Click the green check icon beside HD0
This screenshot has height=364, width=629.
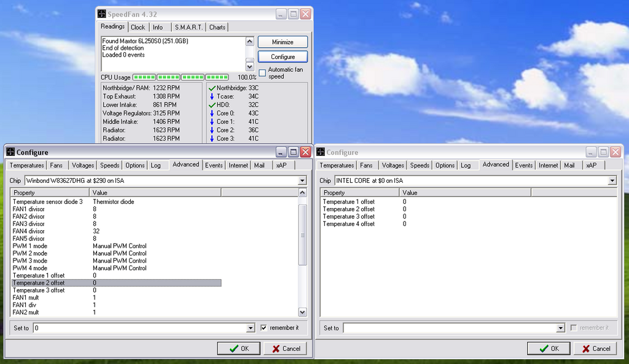pyautogui.click(x=212, y=104)
